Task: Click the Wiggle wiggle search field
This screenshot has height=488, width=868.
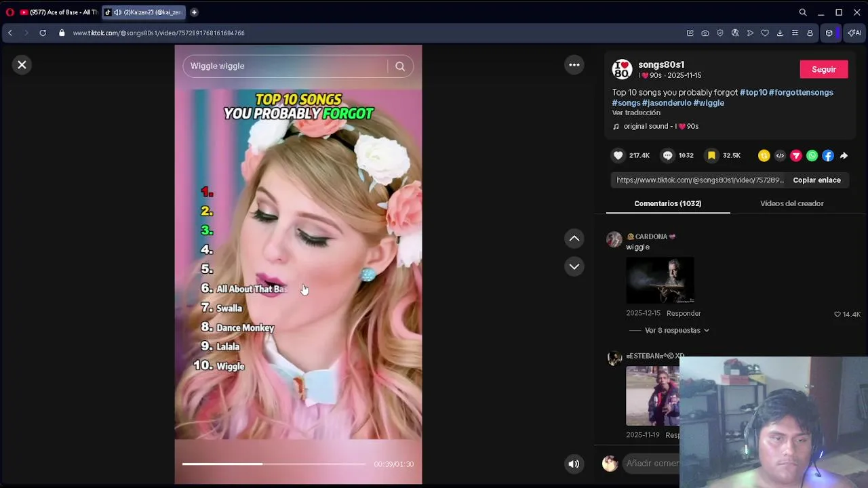Action: (x=285, y=66)
